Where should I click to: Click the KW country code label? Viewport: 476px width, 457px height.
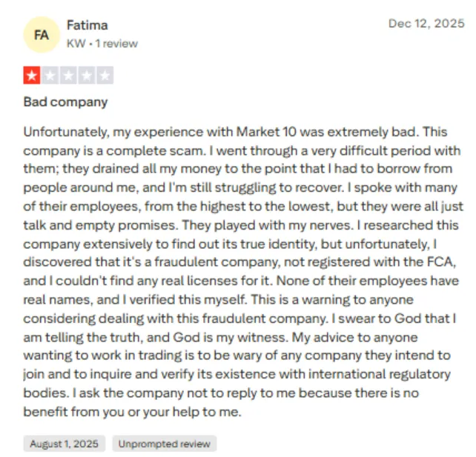[76, 44]
